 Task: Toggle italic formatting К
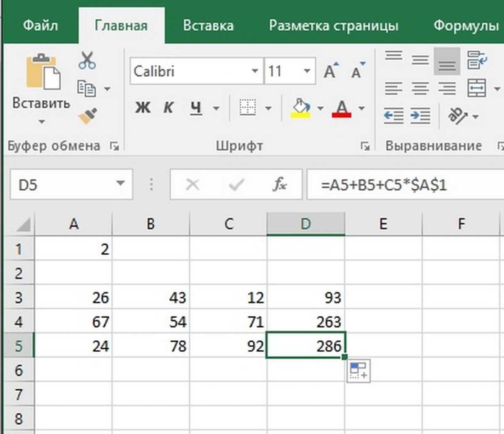pyautogui.click(x=168, y=108)
